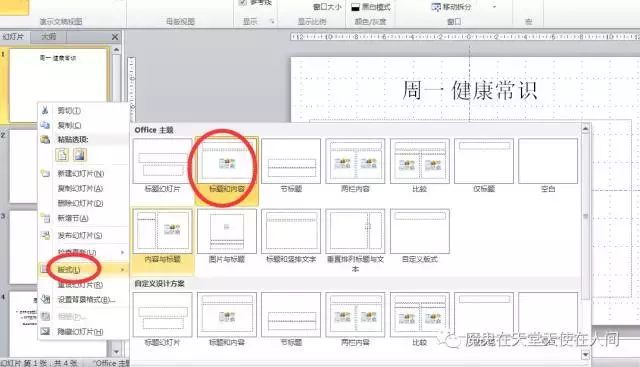This screenshot has height=367, width=640.
Task: Click slide count text in status bar
Action: [x=39, y=363]
